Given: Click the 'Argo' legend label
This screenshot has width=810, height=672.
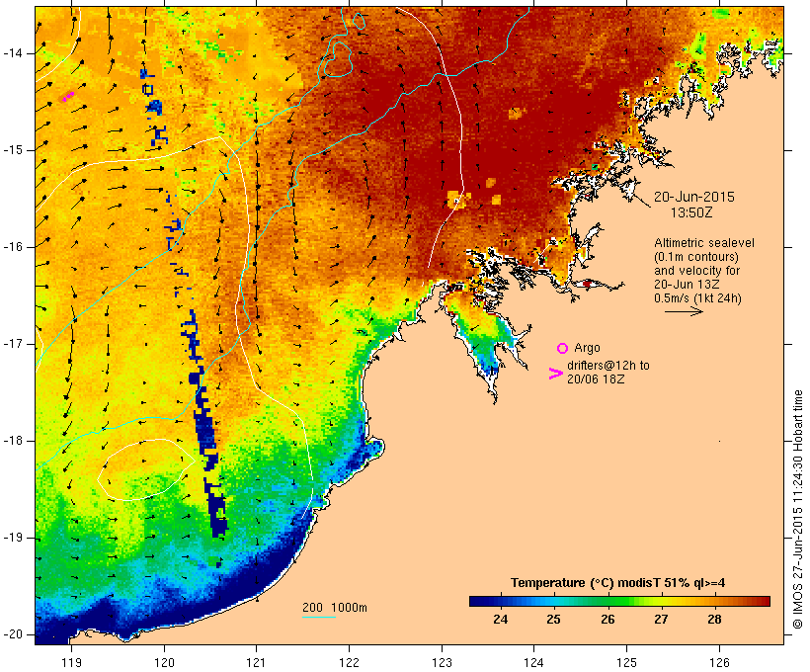Looking at the screenshot, I should (587, 348).
